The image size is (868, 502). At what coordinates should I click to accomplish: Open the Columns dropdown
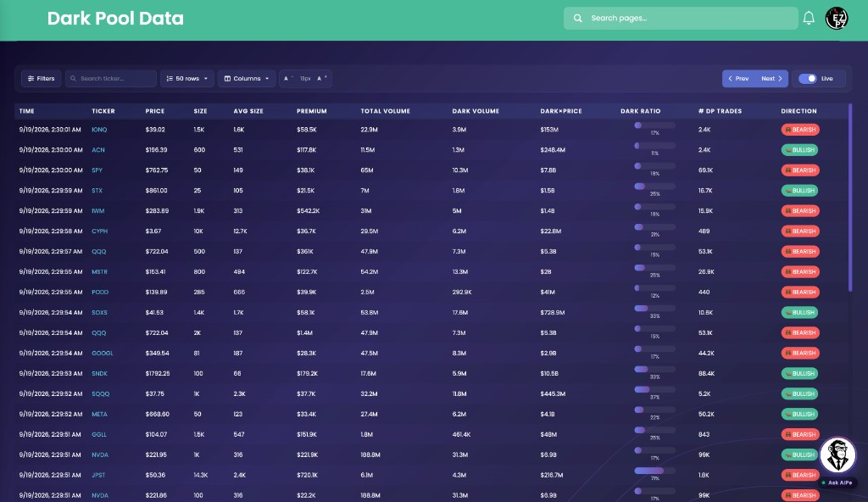247,79
